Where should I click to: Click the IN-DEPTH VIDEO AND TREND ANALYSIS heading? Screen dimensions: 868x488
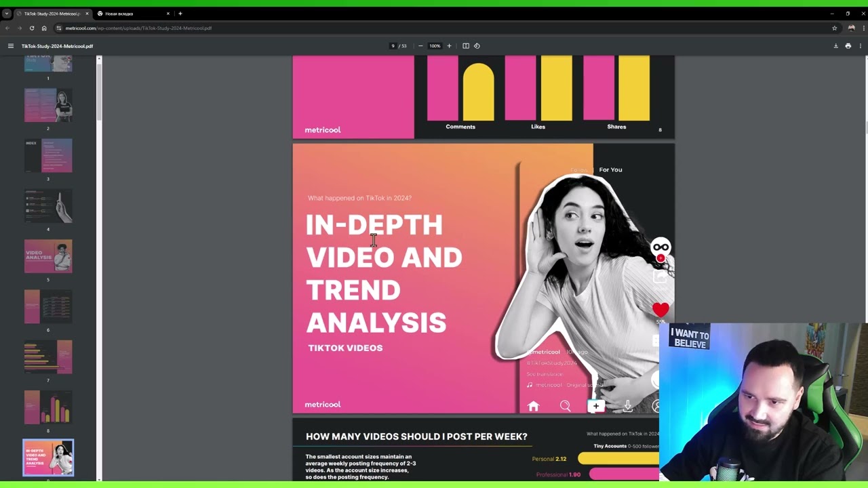click(384, 274)
